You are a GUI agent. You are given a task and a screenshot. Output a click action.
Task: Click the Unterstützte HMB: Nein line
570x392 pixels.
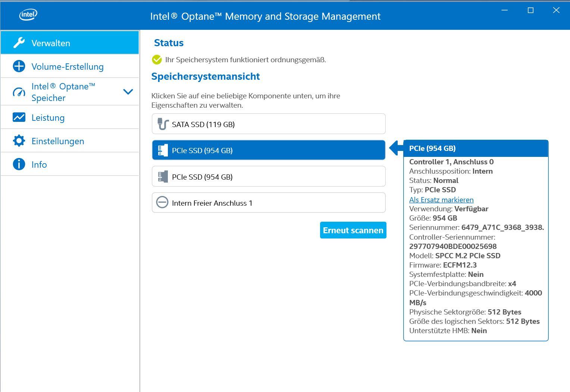coord(448,331)
